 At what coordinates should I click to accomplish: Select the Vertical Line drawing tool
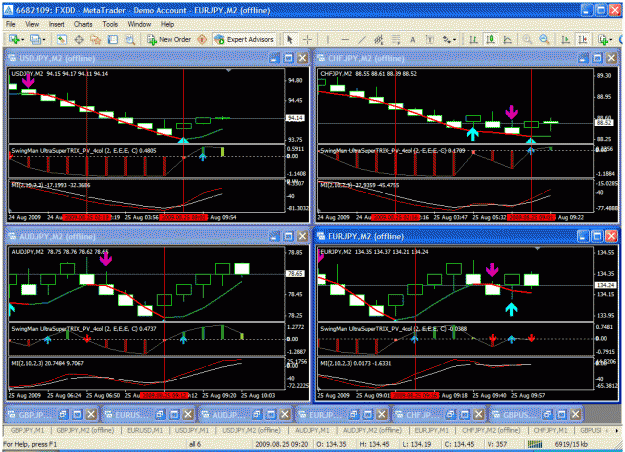click(328, 39)
